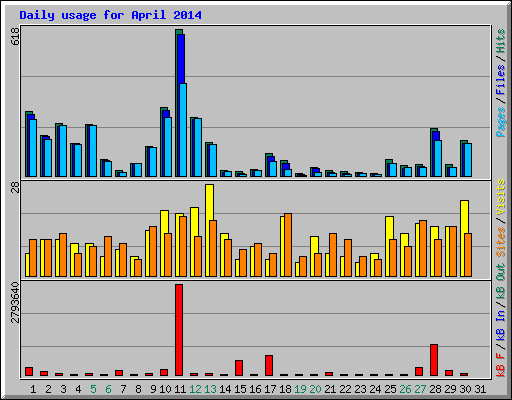Click the red kB bar for day 17

pos(269,366)
